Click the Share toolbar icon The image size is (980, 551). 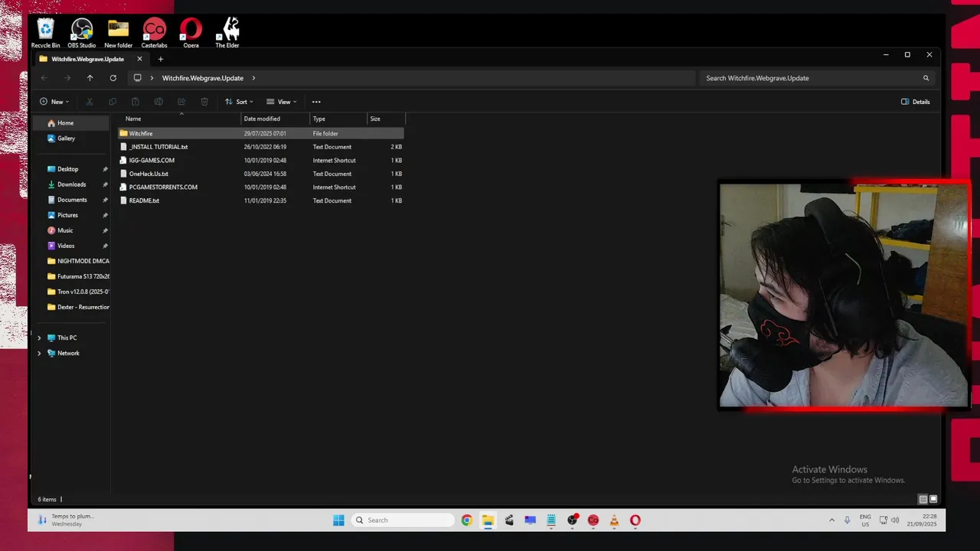tap(181, 102)
